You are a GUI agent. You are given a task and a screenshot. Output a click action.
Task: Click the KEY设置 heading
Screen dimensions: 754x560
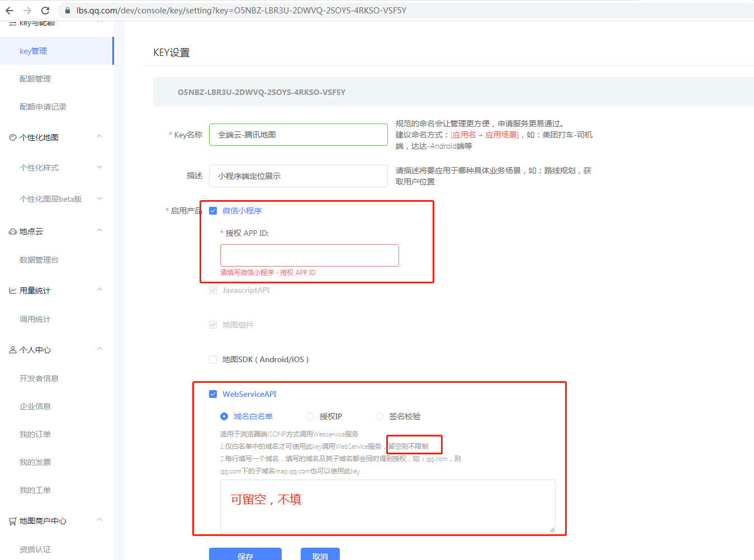pyautogui.click(x=172, y=53)
